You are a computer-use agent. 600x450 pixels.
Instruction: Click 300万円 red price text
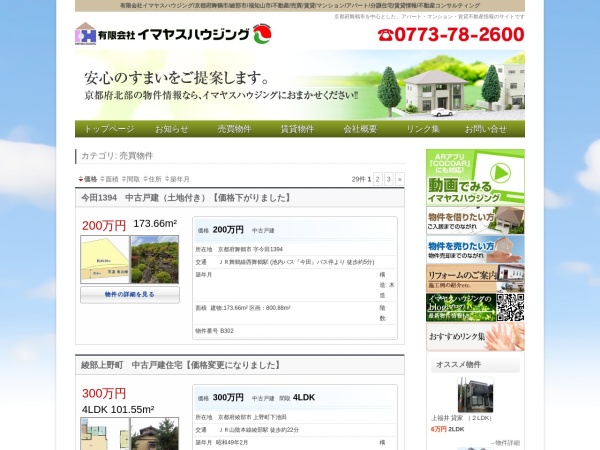coord(104,393)
